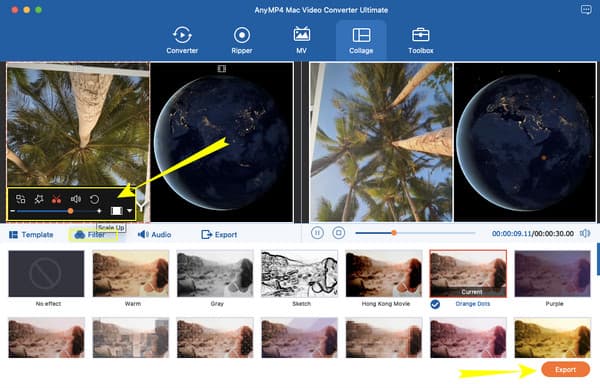Click the orange Export button
The height and width of the screenshot is (388, 600).
coord(565,370)
